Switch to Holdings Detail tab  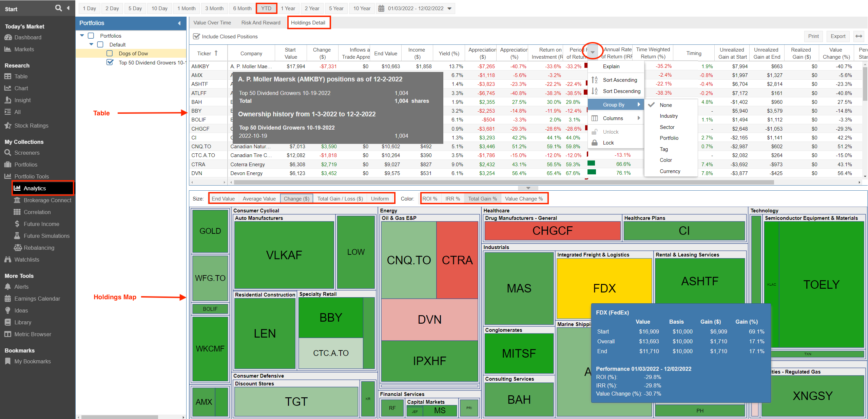pos(308,23)
